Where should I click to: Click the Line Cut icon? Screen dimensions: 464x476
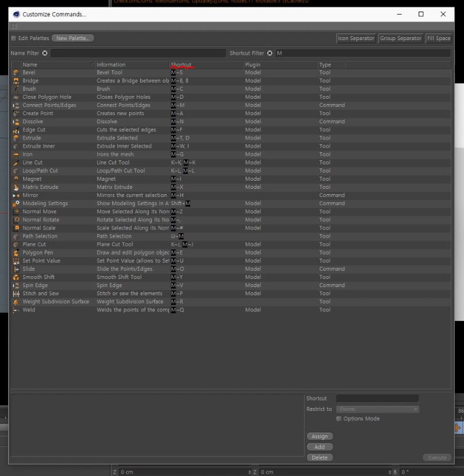pos(16,163)
